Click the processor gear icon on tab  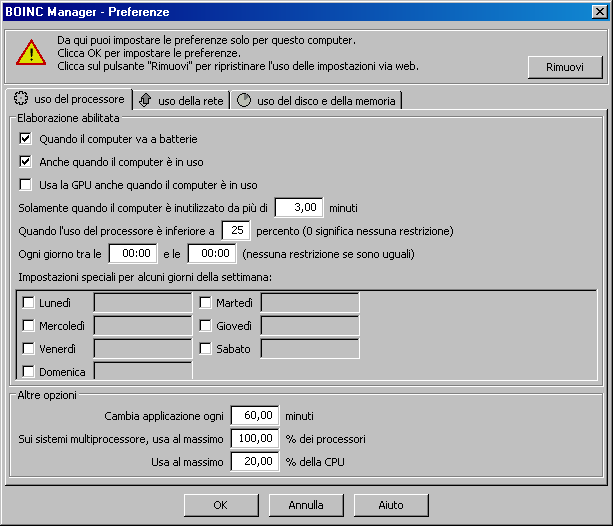click(x=21, y=98)
